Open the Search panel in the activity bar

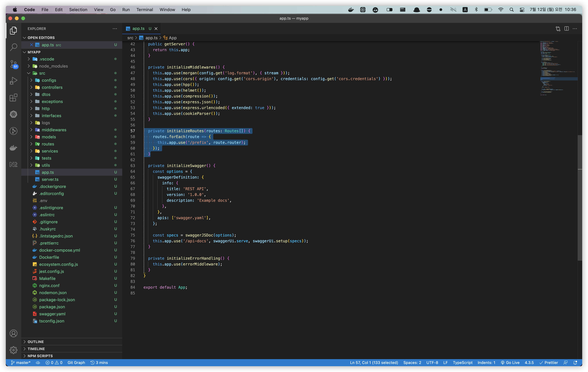click(x=14, y=47)
